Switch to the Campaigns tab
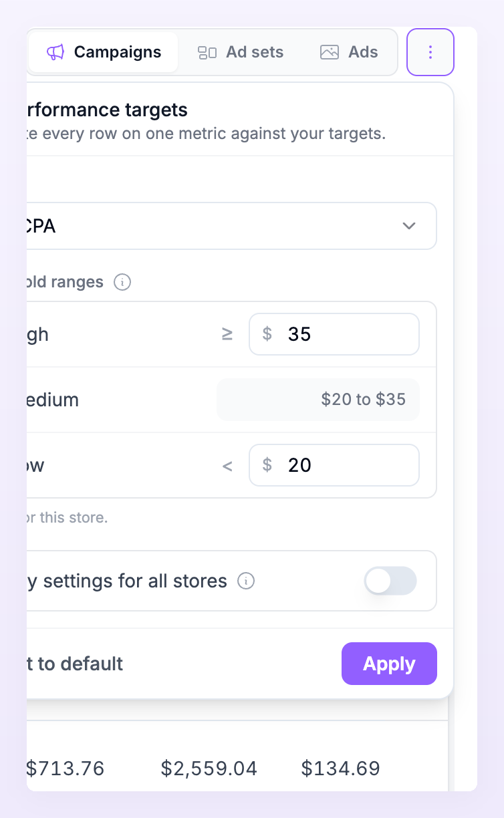Screen dimensions: 504x818 (x=104, y=52)
